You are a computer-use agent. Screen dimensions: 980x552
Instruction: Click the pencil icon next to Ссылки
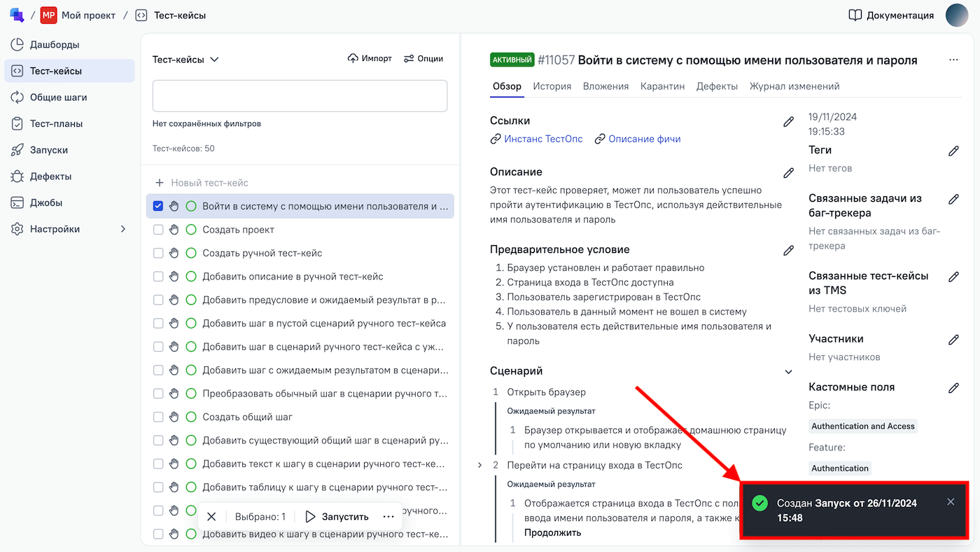pos(788,122)
